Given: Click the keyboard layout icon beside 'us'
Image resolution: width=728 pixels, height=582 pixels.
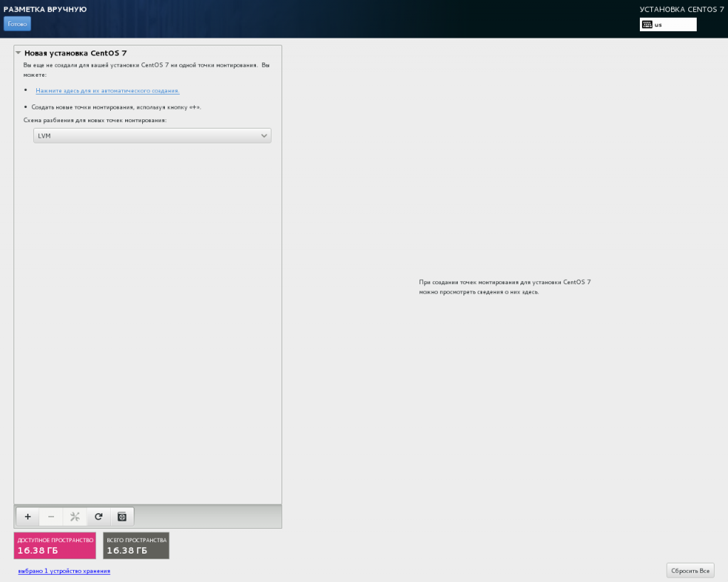Looking at the screenshot, I should click(647, 24).
